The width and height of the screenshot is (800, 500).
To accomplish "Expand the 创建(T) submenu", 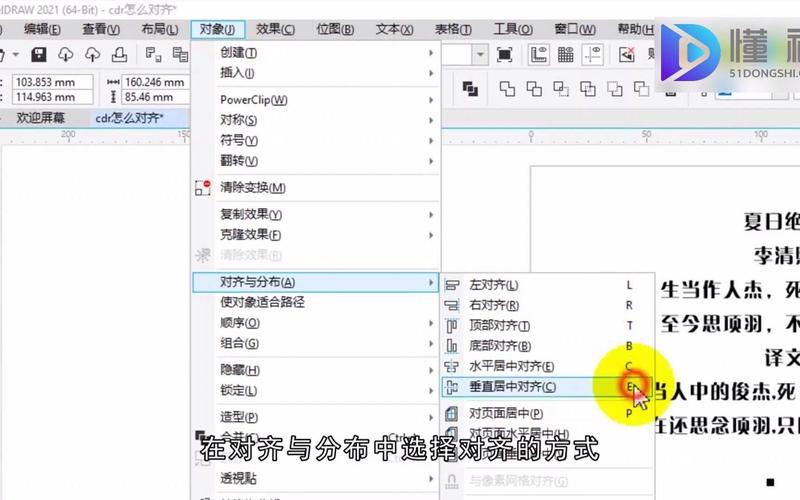I will [x=316, y=53].
